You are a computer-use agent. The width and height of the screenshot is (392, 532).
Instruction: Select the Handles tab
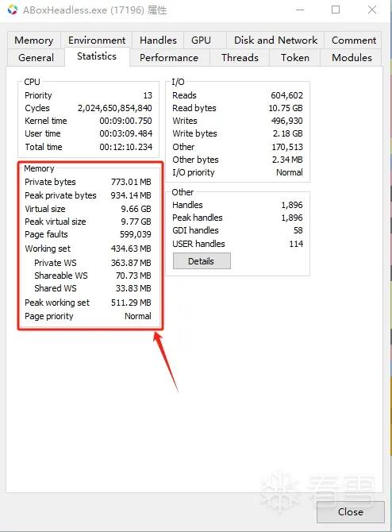pos(158,40)
